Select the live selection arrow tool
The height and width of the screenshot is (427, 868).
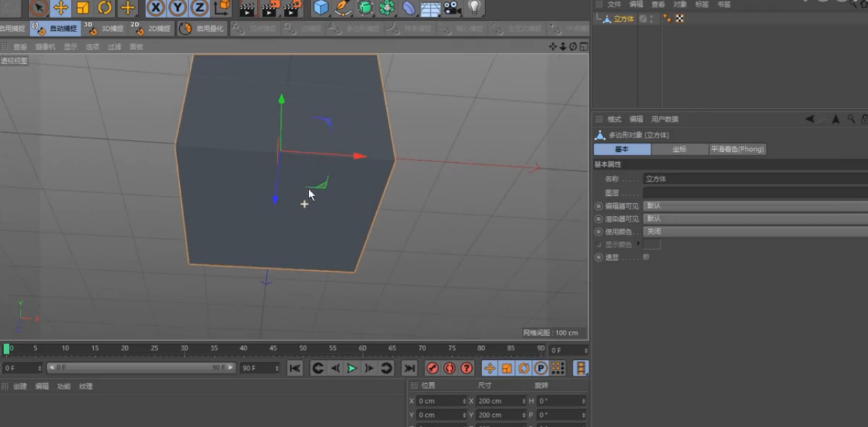(x=38, y=8)
